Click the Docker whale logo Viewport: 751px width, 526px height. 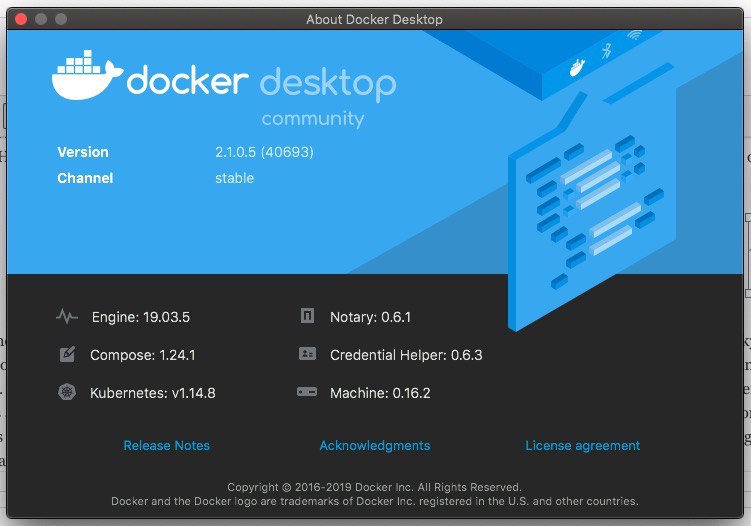click(87, 75)
